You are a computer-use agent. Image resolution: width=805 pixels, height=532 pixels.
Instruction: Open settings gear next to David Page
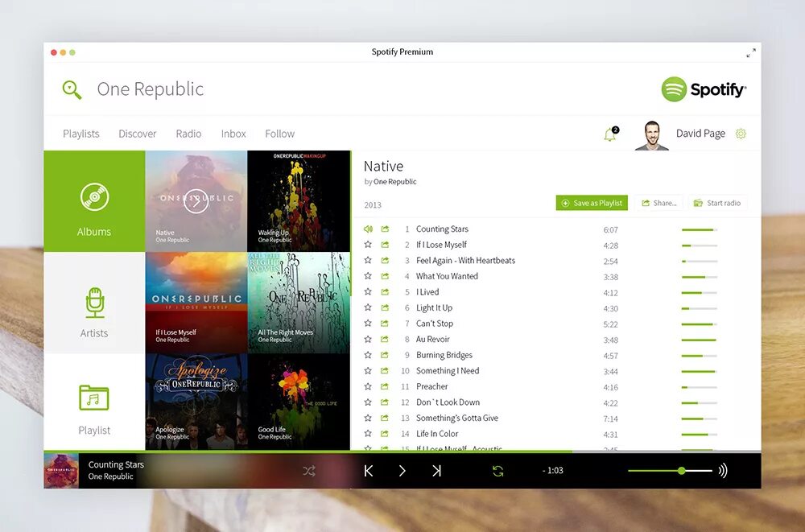point(741,134)
